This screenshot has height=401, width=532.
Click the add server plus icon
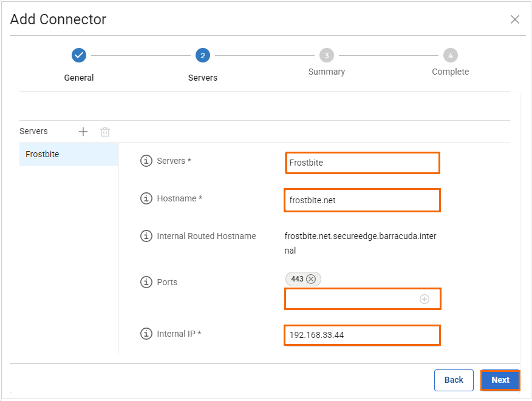pyautogui.click(x=83, y=132)
